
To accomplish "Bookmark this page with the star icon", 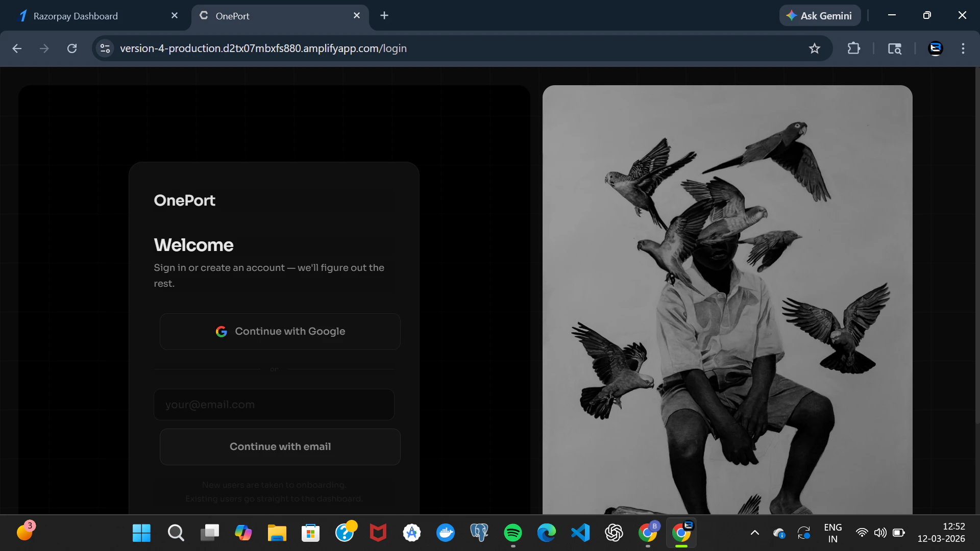I will tap(814, 48).
